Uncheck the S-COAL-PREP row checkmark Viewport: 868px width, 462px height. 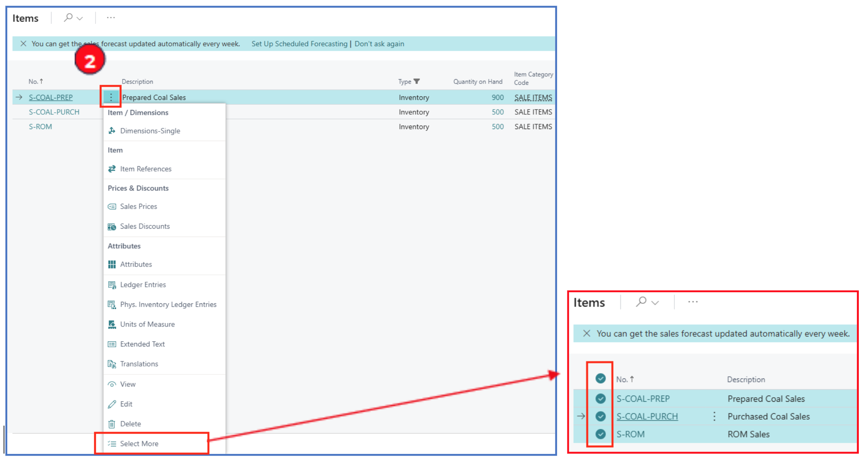click(600, 398)
